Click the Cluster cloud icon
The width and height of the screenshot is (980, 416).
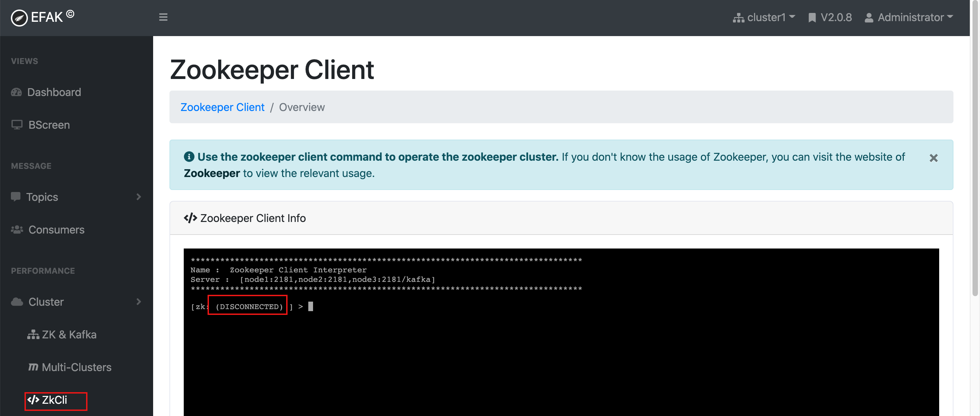(x=17, y=302)
